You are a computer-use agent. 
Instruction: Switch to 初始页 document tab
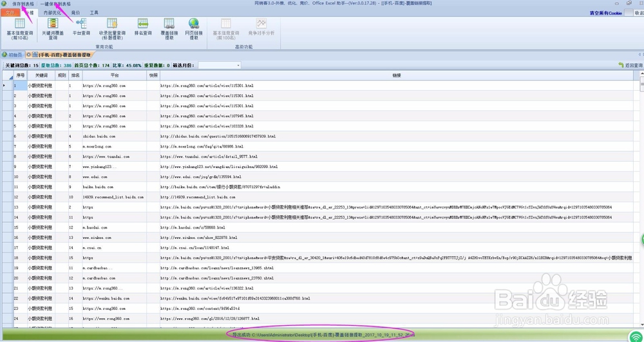[x=12, y=55]
